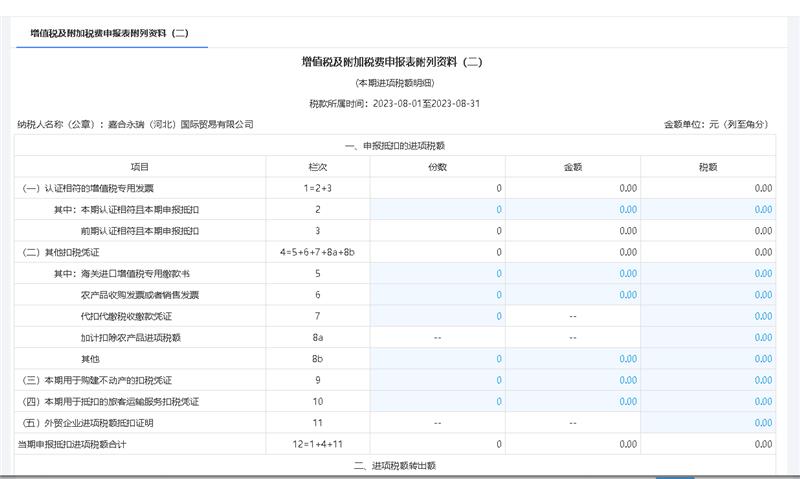
Task: Click the 金额 field in row 10
Action: [x=572, y=401]
